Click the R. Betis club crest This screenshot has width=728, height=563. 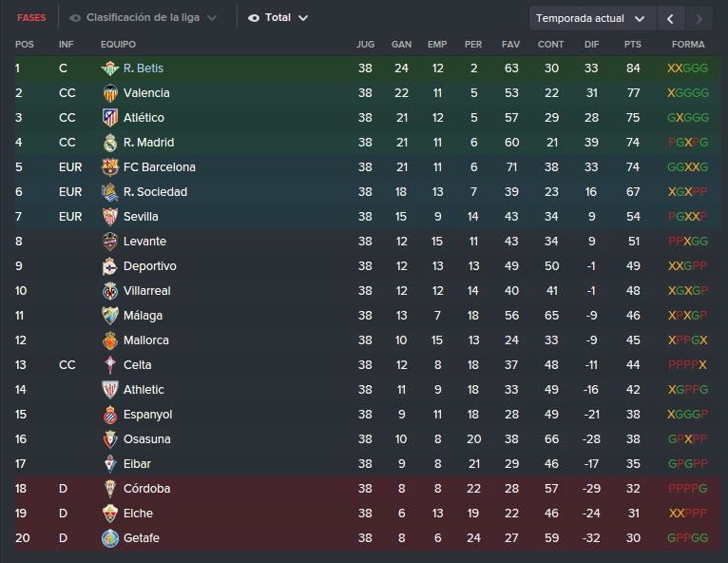pyautogui.click(x=110, y=68)
